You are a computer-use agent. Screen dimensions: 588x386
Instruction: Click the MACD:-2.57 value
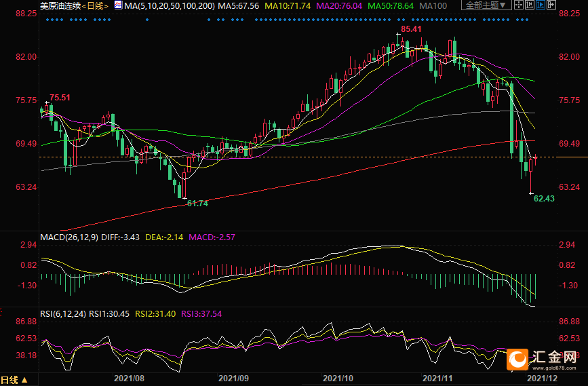pos(212,237)
